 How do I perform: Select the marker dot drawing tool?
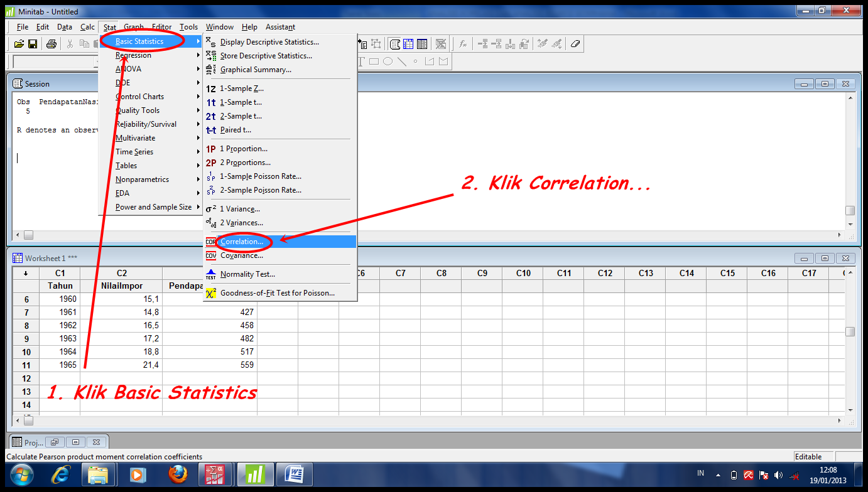click(415, 61)
